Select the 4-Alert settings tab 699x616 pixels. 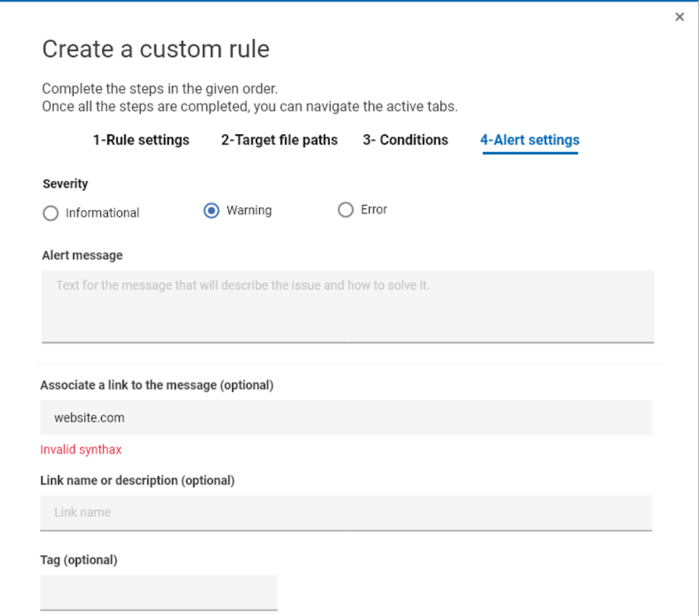pos(529,140)
